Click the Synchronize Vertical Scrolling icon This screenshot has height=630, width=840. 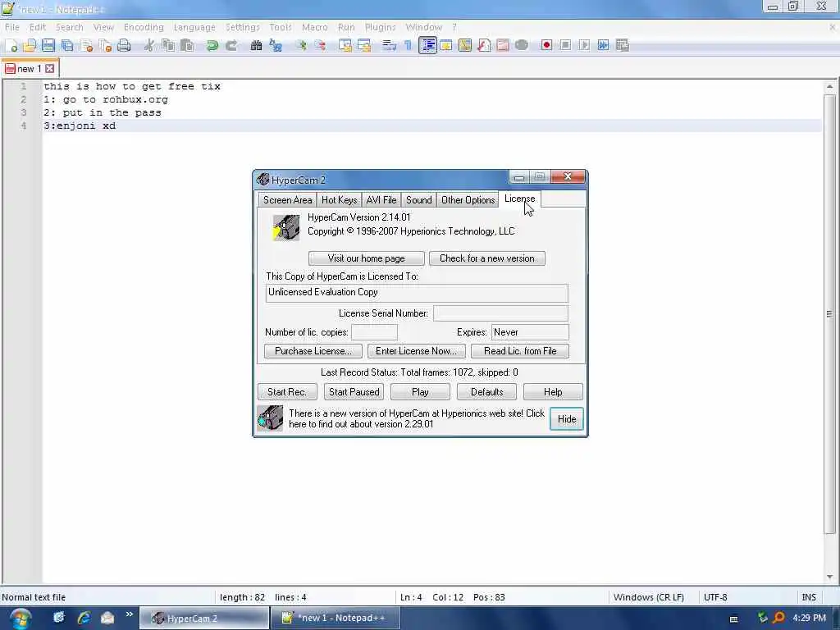pos(345,46)
